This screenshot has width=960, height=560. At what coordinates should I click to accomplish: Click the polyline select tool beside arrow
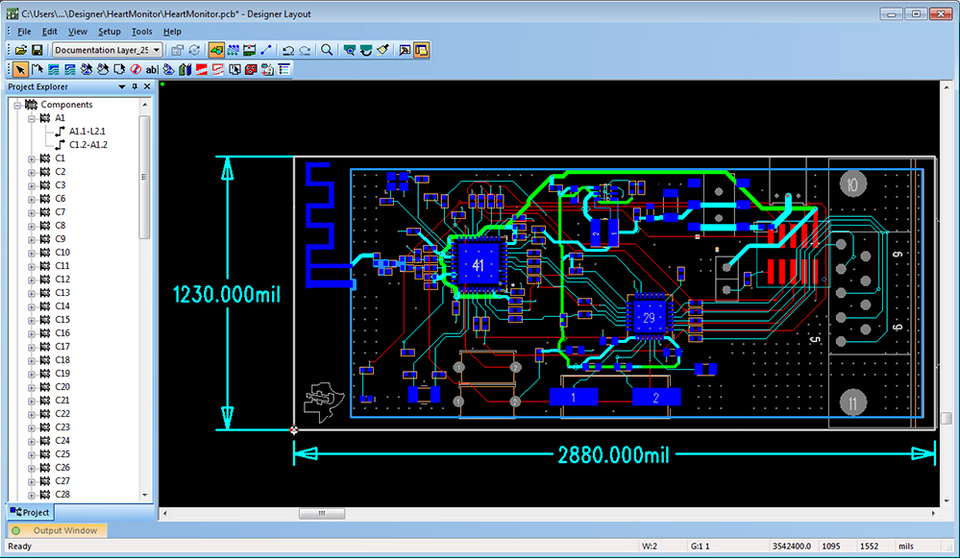tap(37, 69)
